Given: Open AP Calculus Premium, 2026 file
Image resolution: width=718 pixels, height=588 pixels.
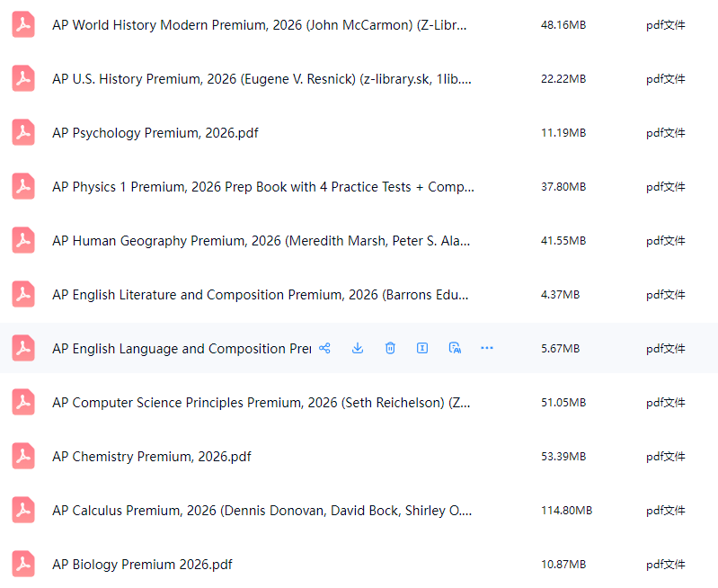Looking at the screenshot, I should click(x=261, y=511).
